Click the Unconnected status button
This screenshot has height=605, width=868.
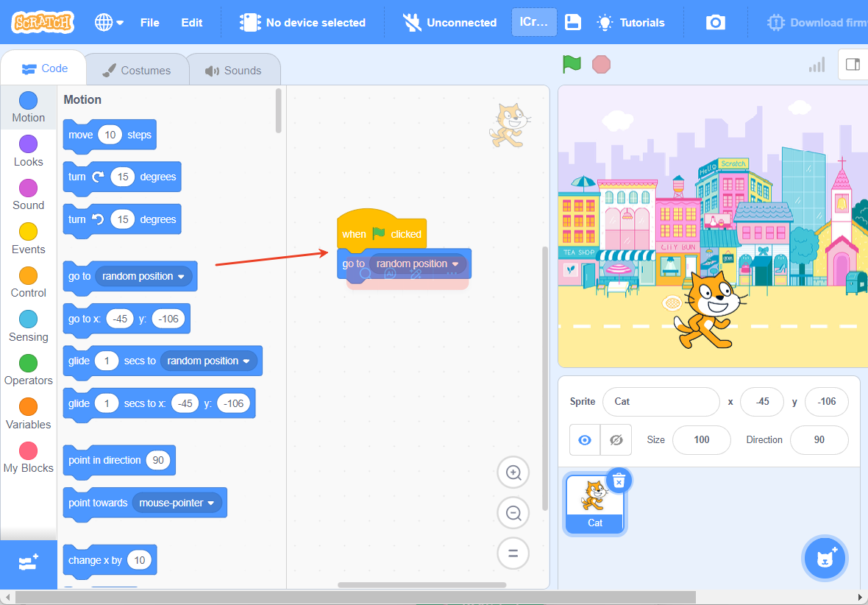[x=449, y=23]
